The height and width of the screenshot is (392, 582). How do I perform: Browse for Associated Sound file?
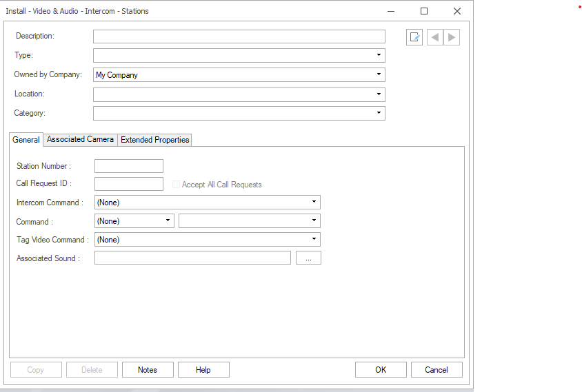click(x=308, y=258)
